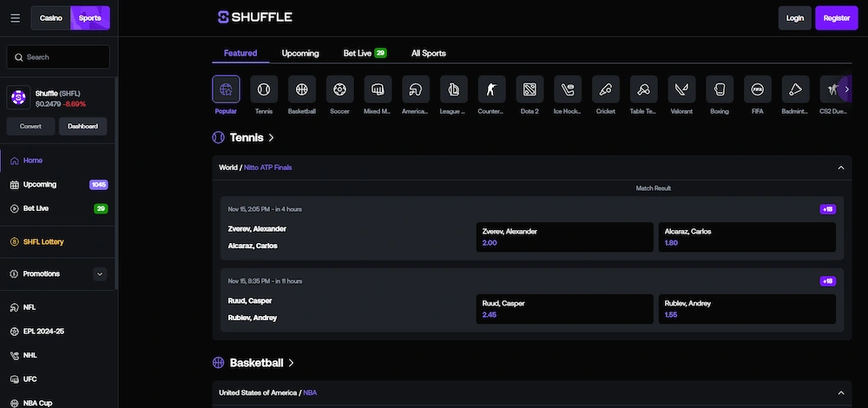868x408 pixels.
Task: Expand the Promotions sidebar dropdown
Action: pyautogui.click(x=100, y=273)
